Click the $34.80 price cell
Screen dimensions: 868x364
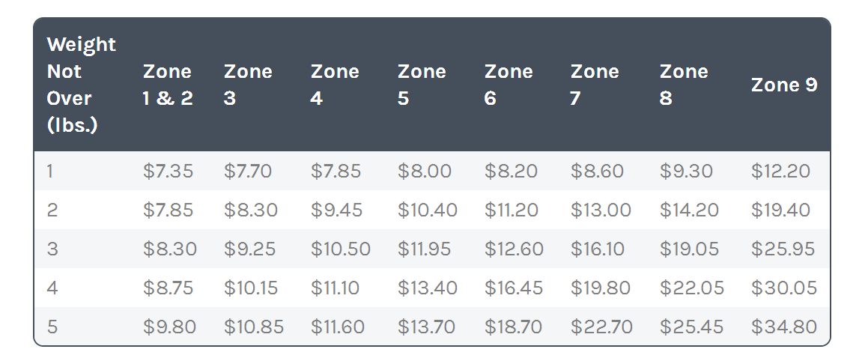784,327
